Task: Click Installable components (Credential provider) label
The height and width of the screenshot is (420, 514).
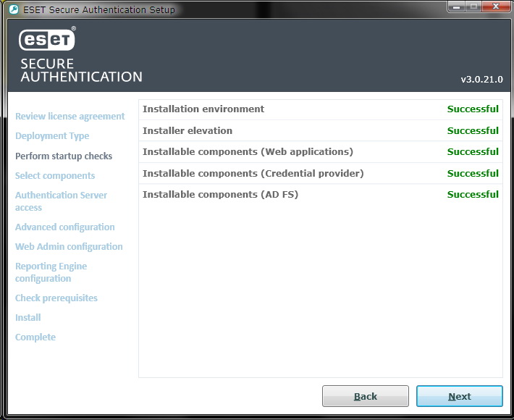Action: (253, 173)
